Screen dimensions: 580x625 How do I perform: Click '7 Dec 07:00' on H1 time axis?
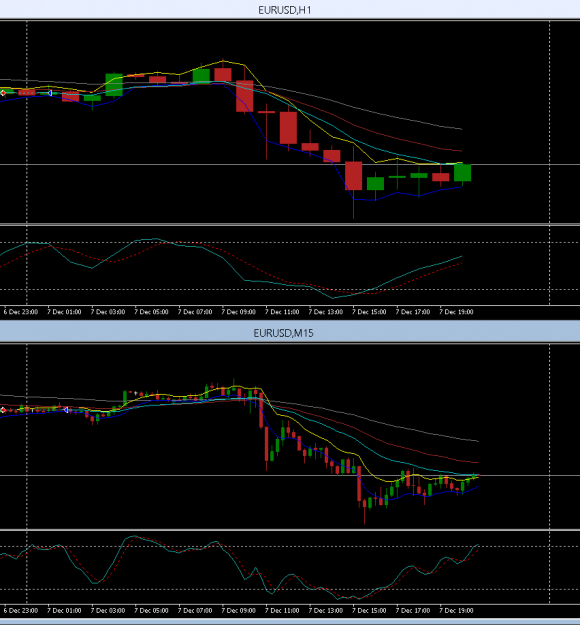(195, 312)
